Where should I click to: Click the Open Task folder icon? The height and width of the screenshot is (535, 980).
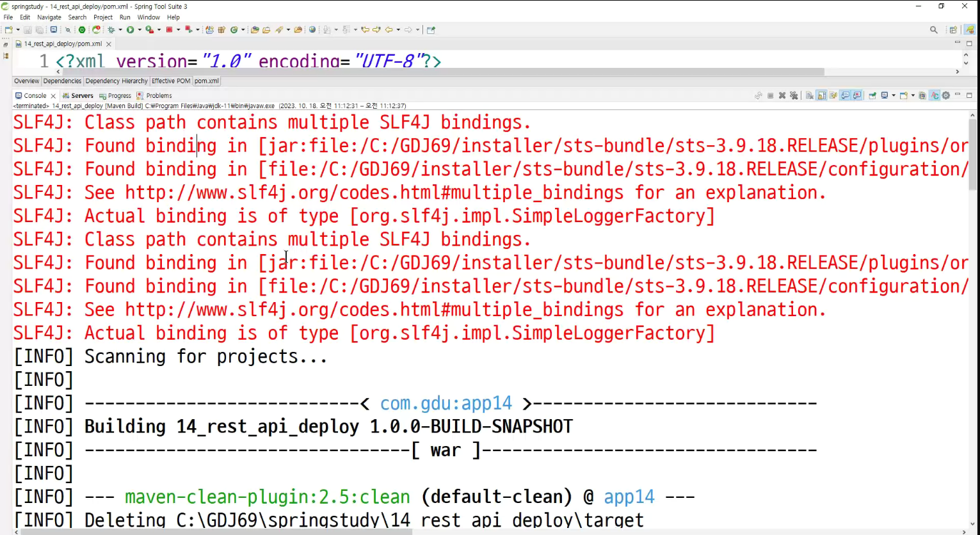pyautogui.click(x=266, y=29)
